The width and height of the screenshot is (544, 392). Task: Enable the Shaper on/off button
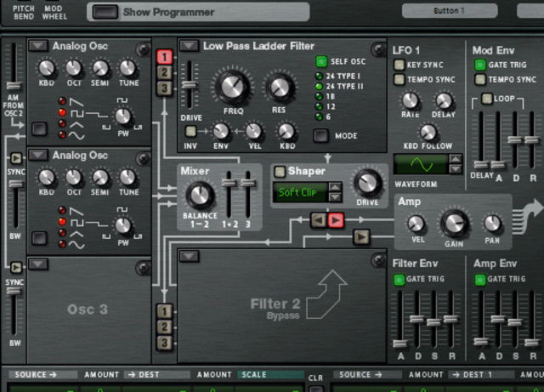(280, 171)
